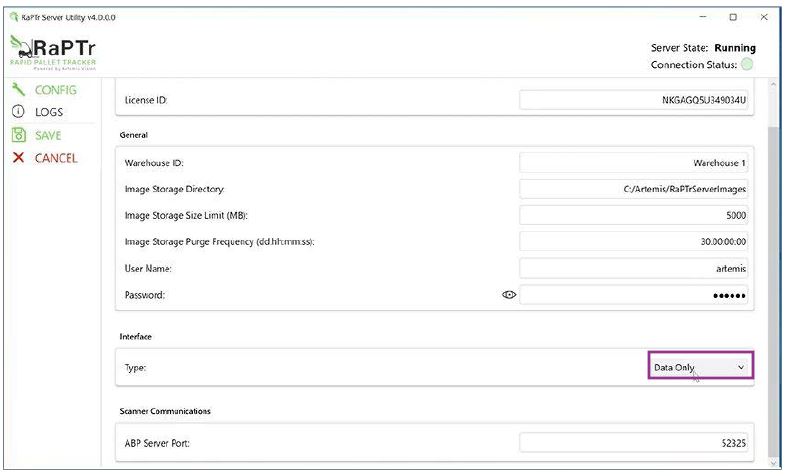The width and height of the screenshot is (787, 476).
Task: Click the RaPTr title bar app icon
Action: 13,17
